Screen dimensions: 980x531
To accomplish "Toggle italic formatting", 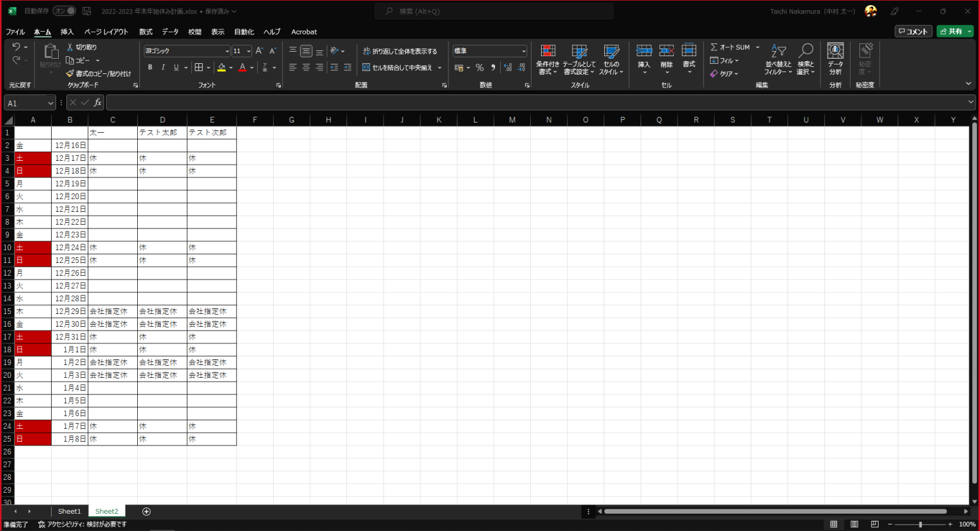I will (x=163, y=68).
